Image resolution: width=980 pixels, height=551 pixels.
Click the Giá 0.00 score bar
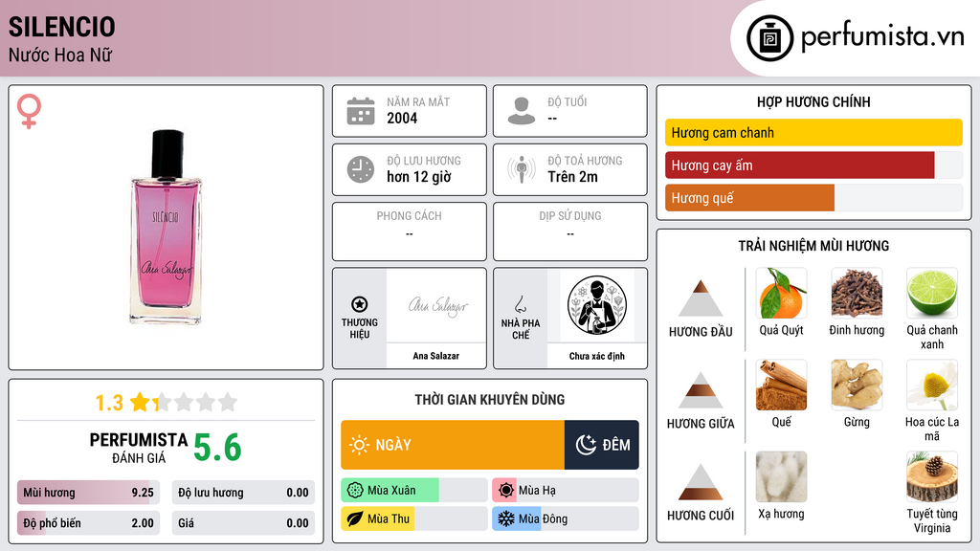click(243, 523)
